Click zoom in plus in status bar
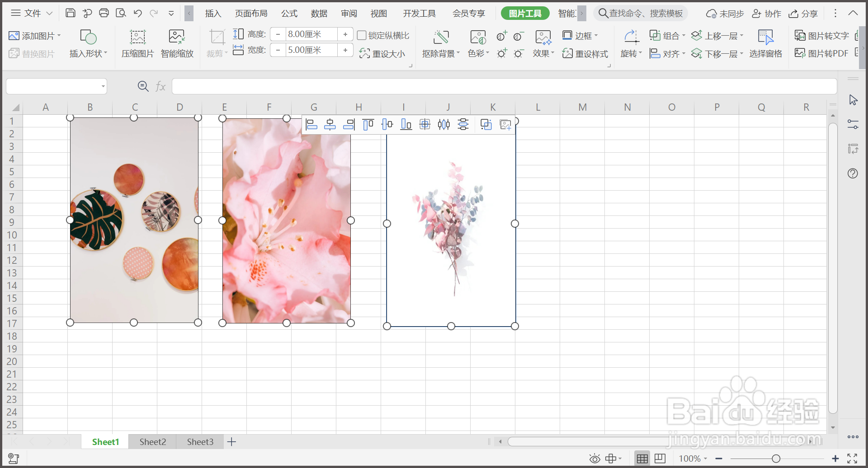This screenshot has width=868, height=468. (x=835, y=459)
